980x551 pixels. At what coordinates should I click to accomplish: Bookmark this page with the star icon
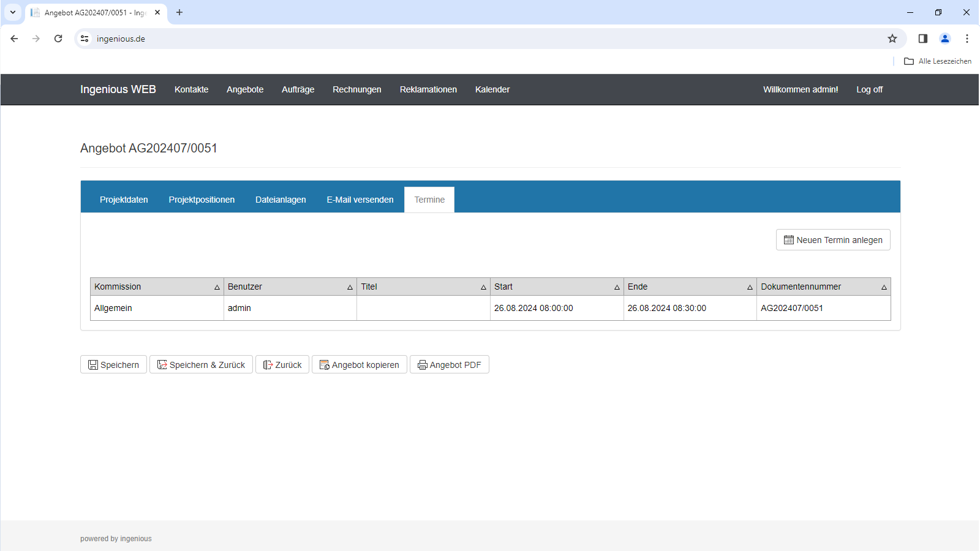(892, 39)
